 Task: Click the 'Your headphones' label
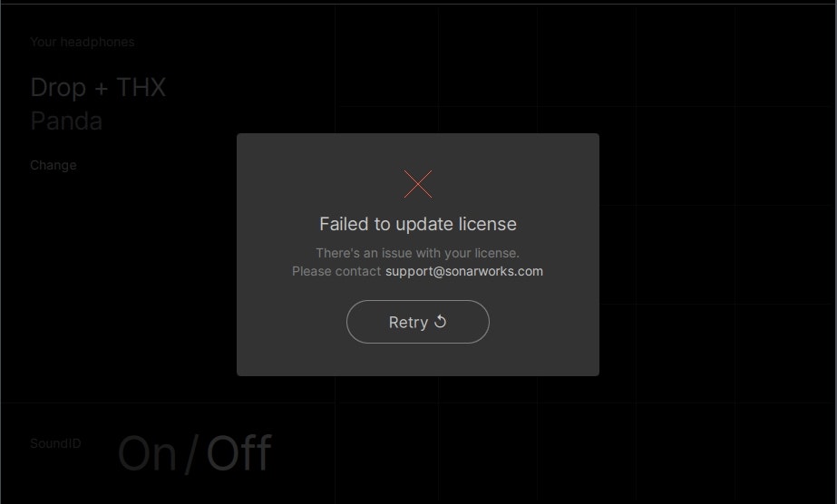83,42
